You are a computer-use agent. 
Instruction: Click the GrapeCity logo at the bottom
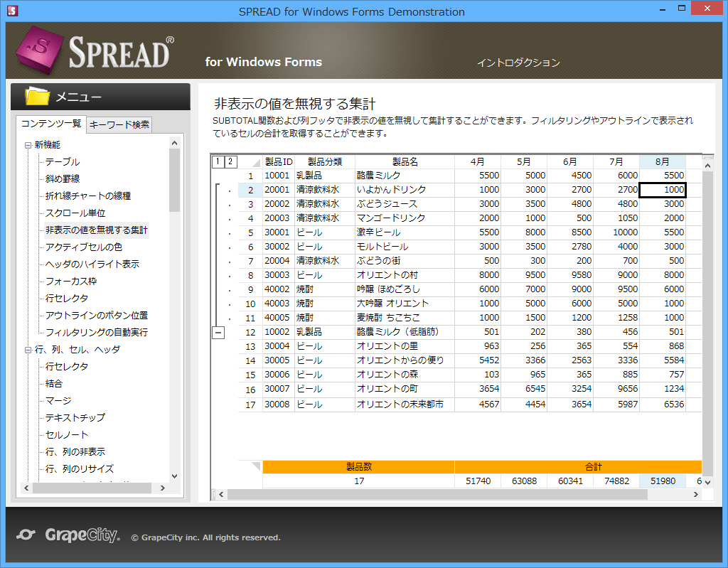(x=68, y=535)
